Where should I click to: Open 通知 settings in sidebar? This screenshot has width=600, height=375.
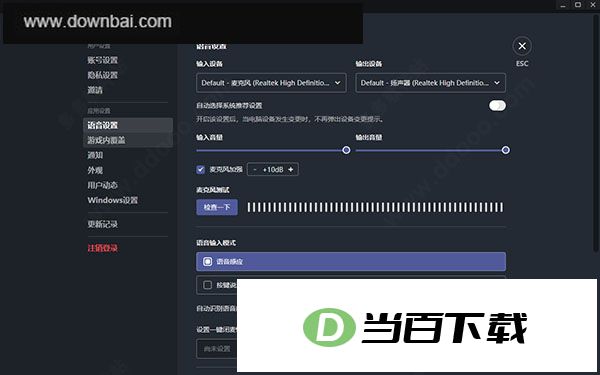[x=95, y=155]
